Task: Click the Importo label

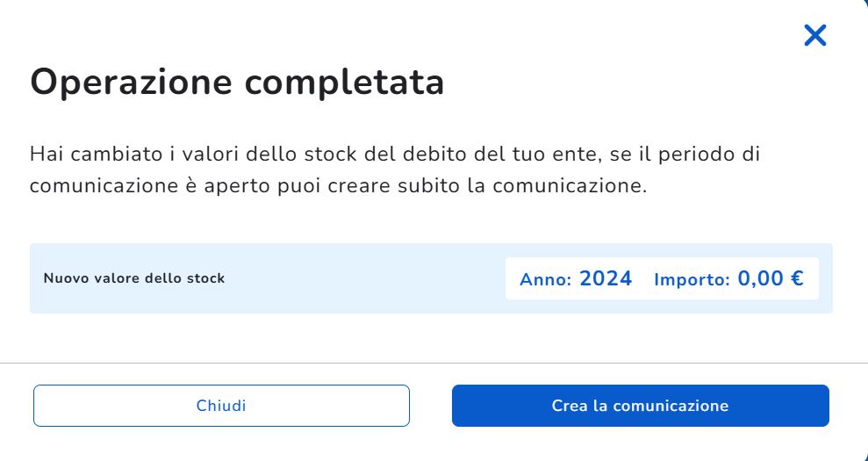Action: [692, 280]
